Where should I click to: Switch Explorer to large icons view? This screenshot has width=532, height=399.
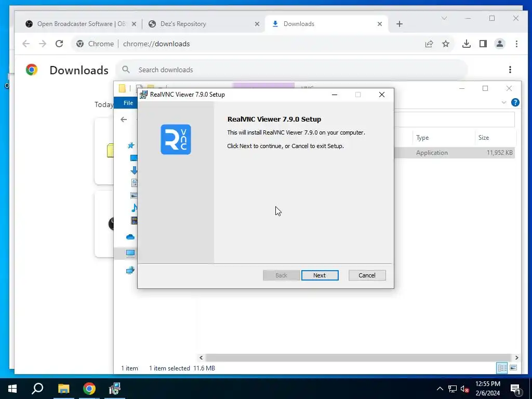(x=513, y=368)
